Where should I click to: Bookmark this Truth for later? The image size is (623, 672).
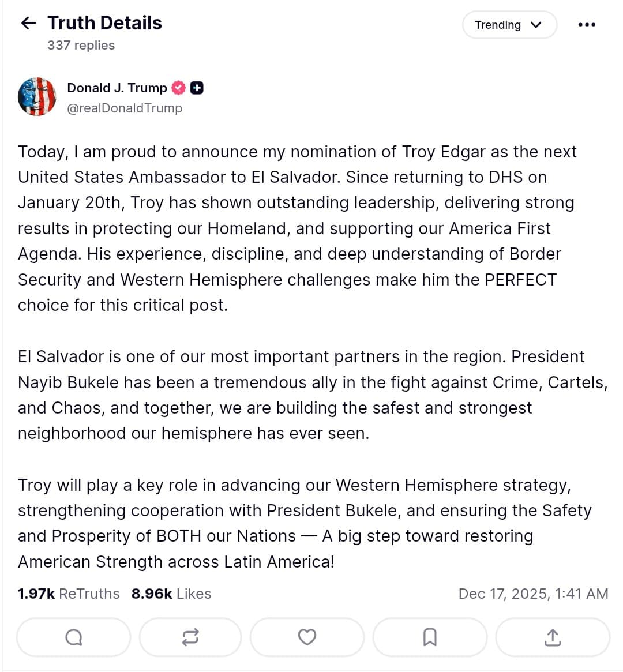[430, 637]
